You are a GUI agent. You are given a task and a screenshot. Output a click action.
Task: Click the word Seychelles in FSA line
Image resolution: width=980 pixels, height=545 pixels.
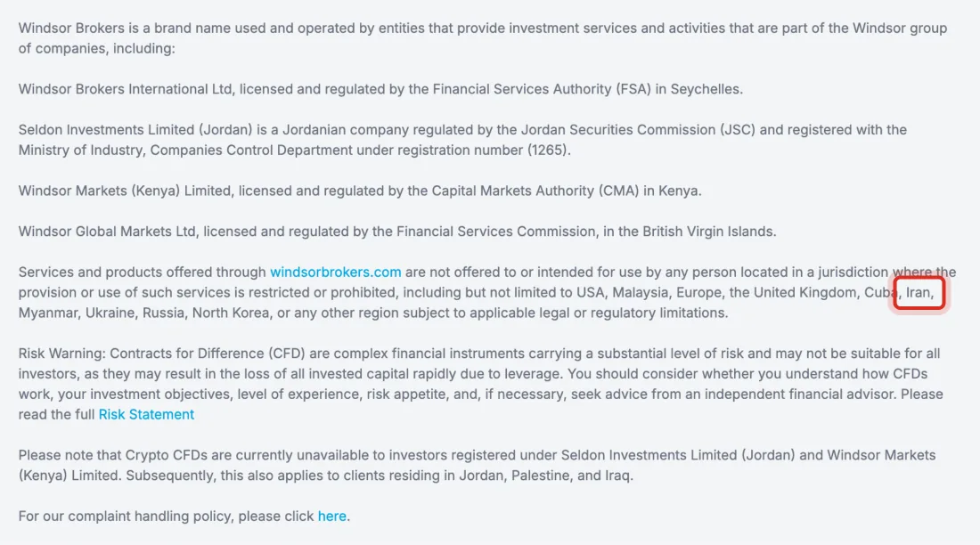pyautogui.click(x=706, y=89)
